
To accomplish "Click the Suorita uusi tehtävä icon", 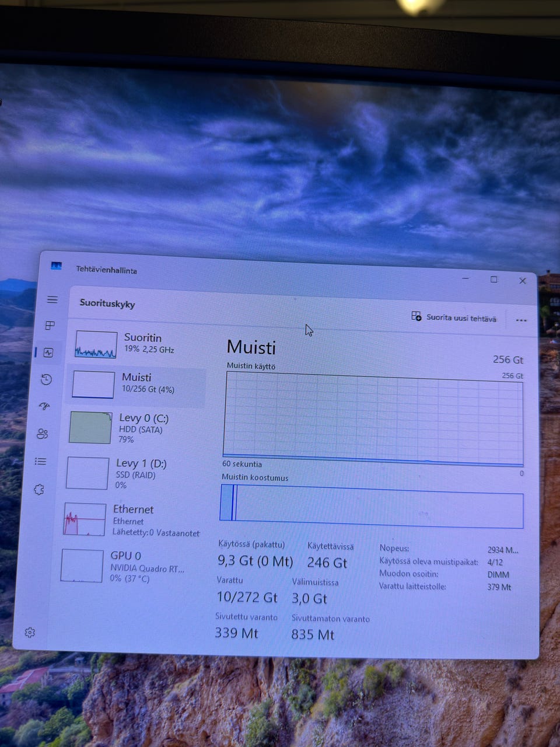I will [x=416, y=316].
